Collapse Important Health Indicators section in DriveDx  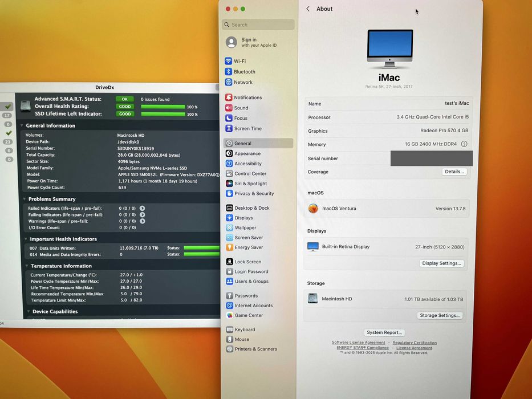(26, 239)
